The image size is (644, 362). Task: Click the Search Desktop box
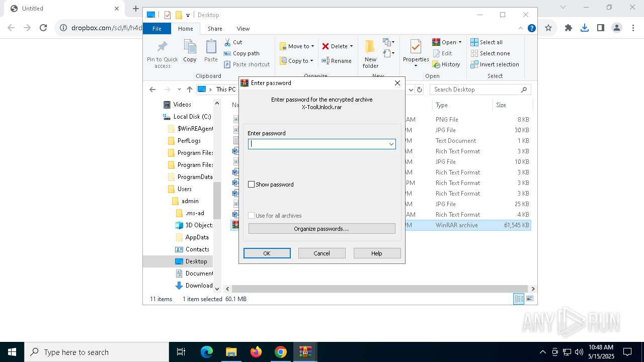tap(480, 89)
